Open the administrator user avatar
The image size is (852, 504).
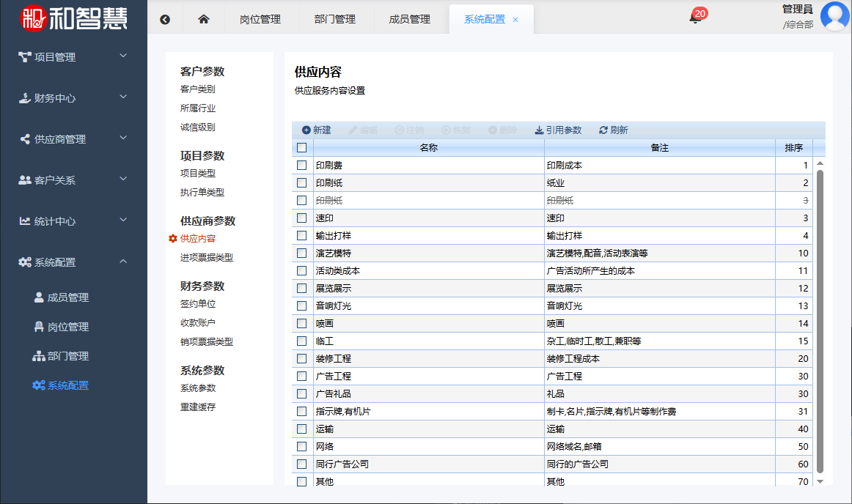834,16
